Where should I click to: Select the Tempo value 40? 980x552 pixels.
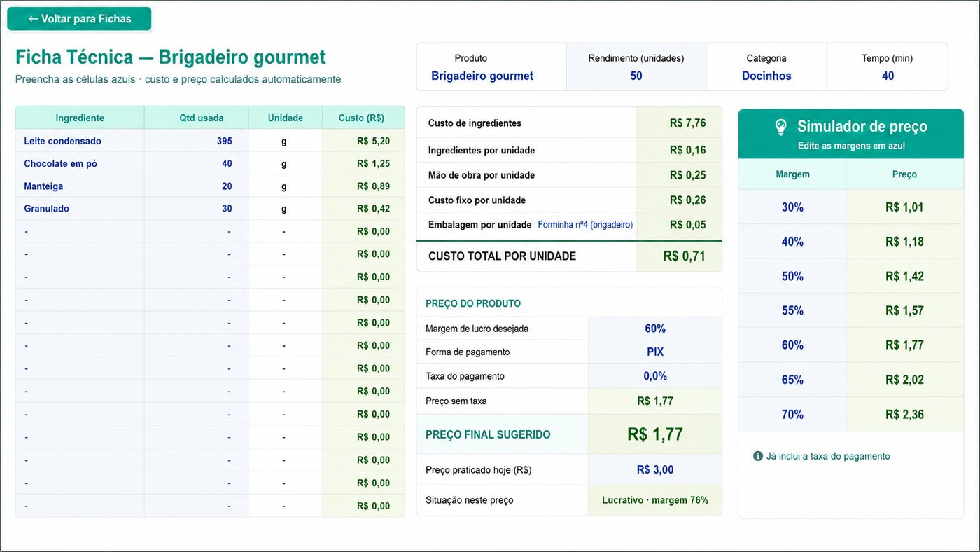click(888, 76)
